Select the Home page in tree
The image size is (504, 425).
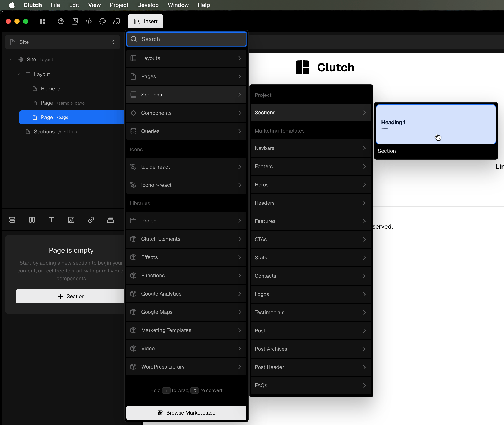(48, 89)
